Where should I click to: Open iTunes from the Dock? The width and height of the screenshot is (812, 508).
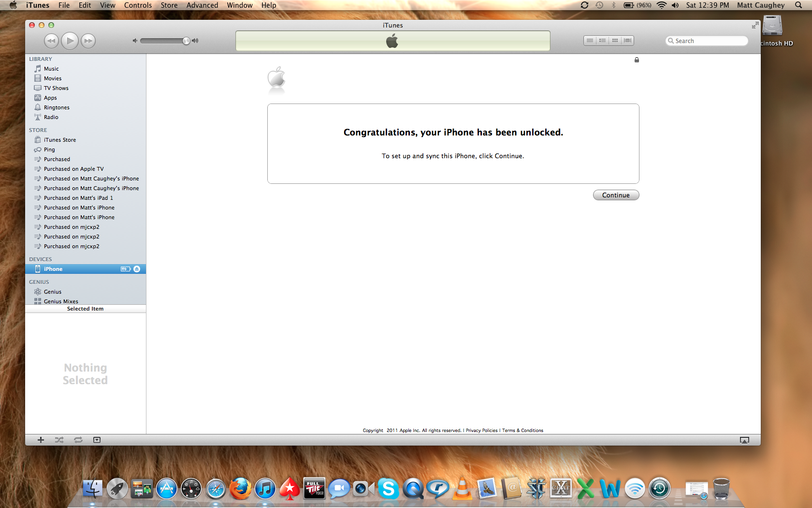tap(265, 489)
